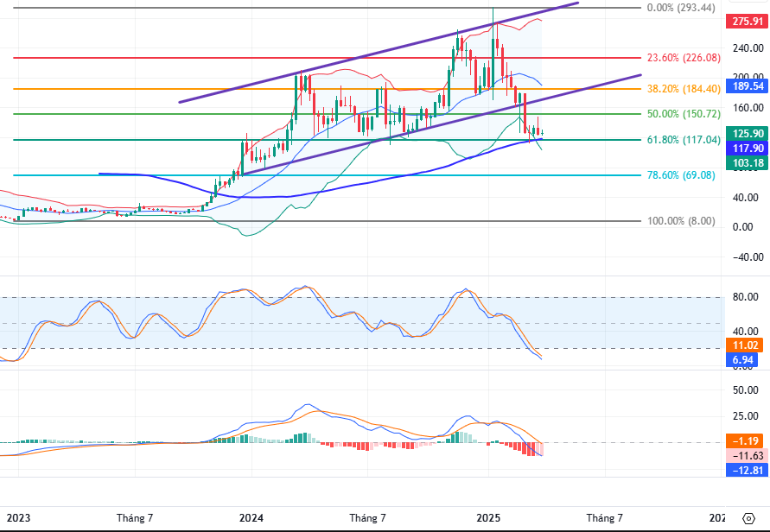The height and width of the screenshot is (532, 770).
Task: Click the orange 11.02 stochastic value label
Action: (747, 343)
